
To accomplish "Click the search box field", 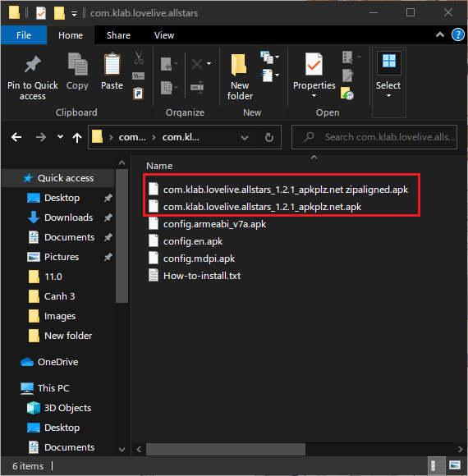I will (374, 137).
